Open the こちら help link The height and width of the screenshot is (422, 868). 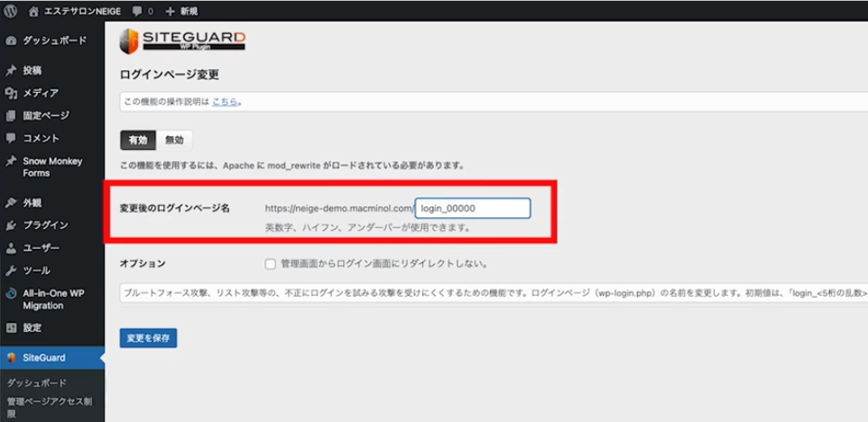point(225,102)
